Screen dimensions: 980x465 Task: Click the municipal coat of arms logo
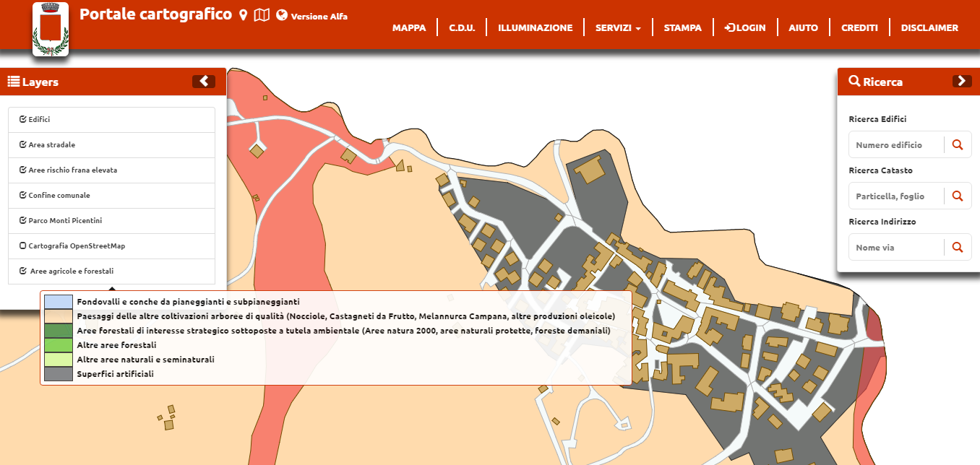coord(51,30)
